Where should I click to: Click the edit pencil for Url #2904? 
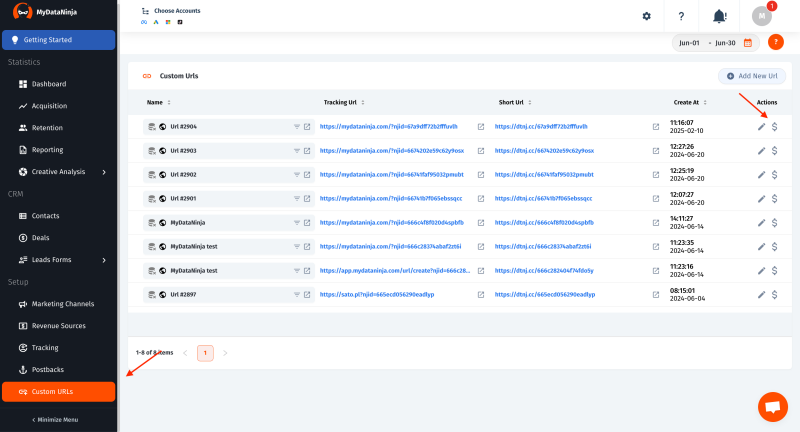(761, 126)
